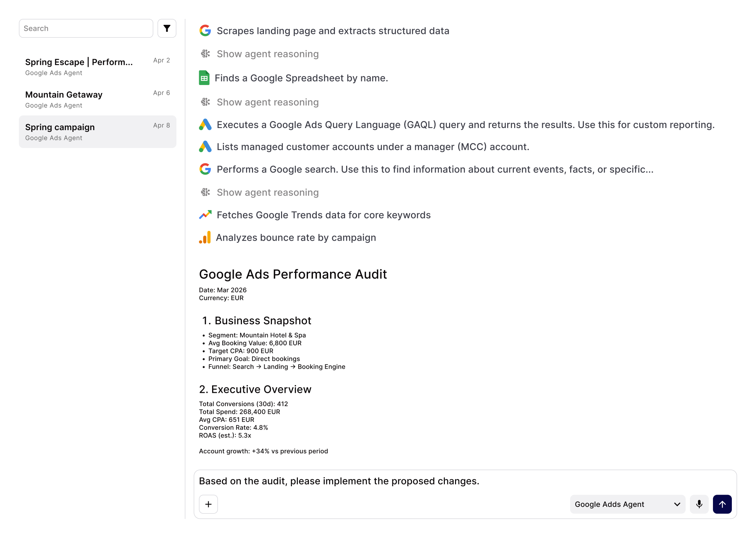The height and width of the screenshot is (538, 756).
Task: Click the plus attachment button
Action: tap(208, 504)
